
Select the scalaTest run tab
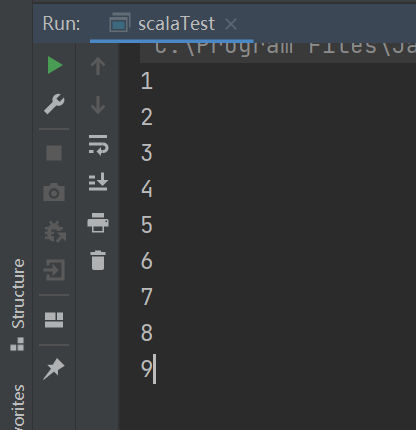point(171,24)
